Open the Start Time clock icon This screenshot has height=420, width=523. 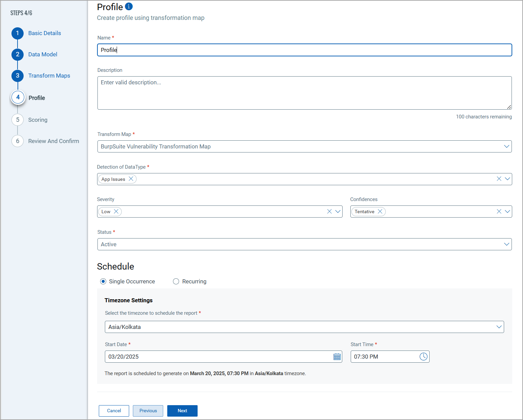click(423, 357)
